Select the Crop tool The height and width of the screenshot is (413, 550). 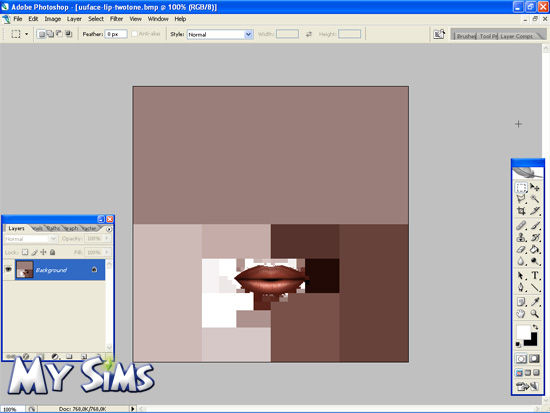pos(521,211)
